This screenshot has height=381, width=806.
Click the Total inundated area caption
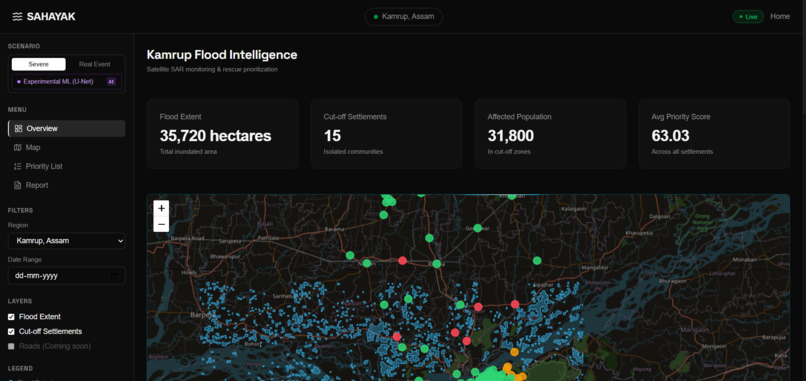(188, 152)
